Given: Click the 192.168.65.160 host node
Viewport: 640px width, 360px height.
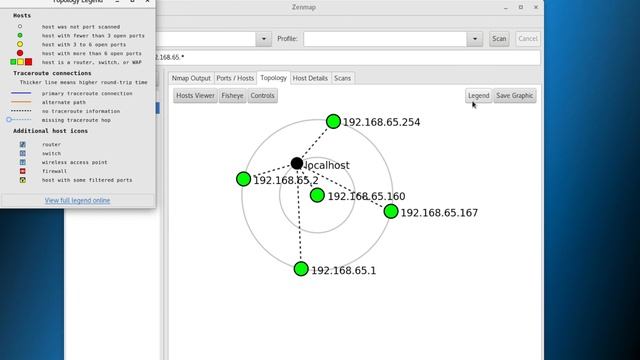Looking at the screenshot, I should [x=317, y=195].
